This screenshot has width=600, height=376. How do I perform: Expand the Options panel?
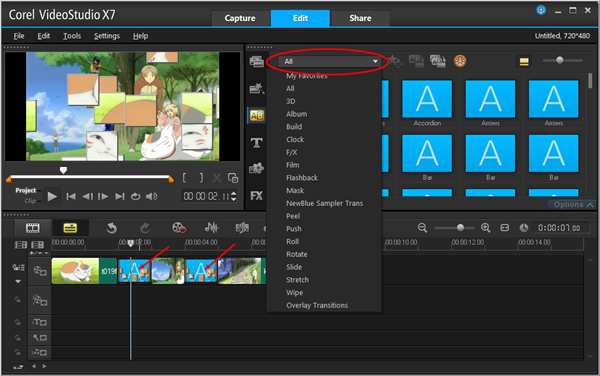click(x=573, y=205)
